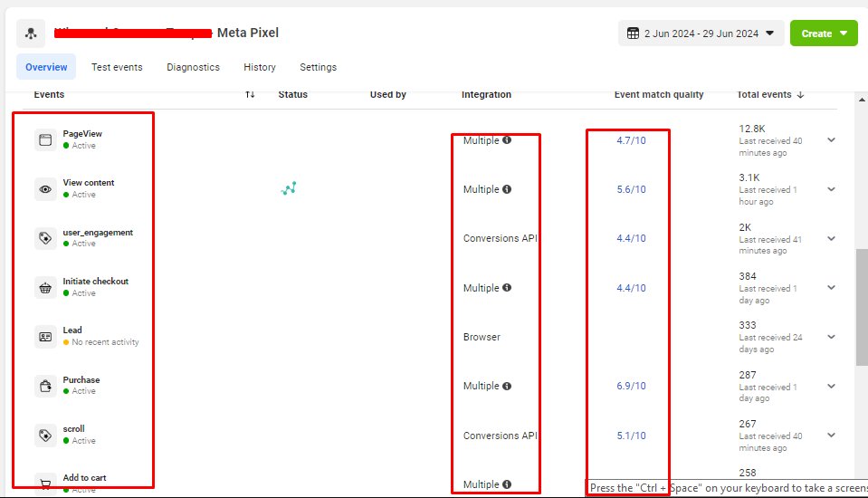
Task: Open Initiate checkout match quality 4.4/10
Action: 631,288
